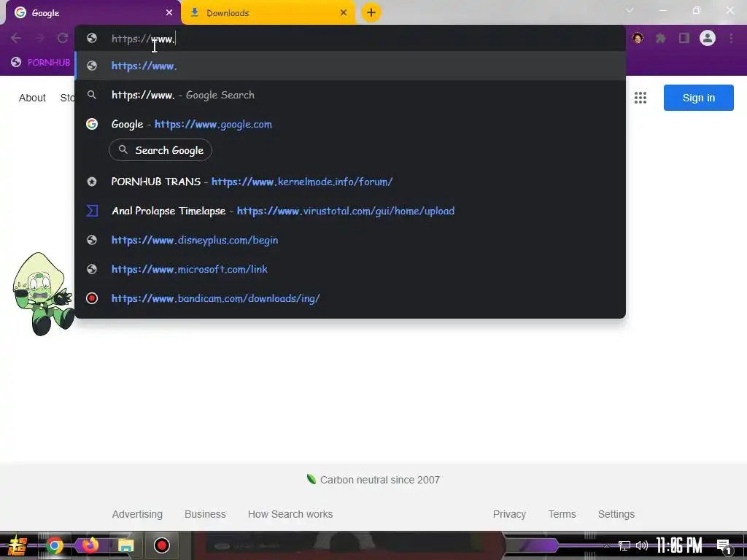Click the forward navigation arrow
Image resolution: width=747 pixels, height=560 pixels.
pos(39,38)
